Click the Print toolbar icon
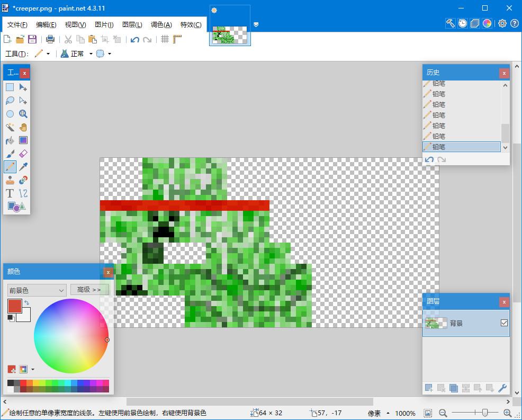 coord(50,39)
